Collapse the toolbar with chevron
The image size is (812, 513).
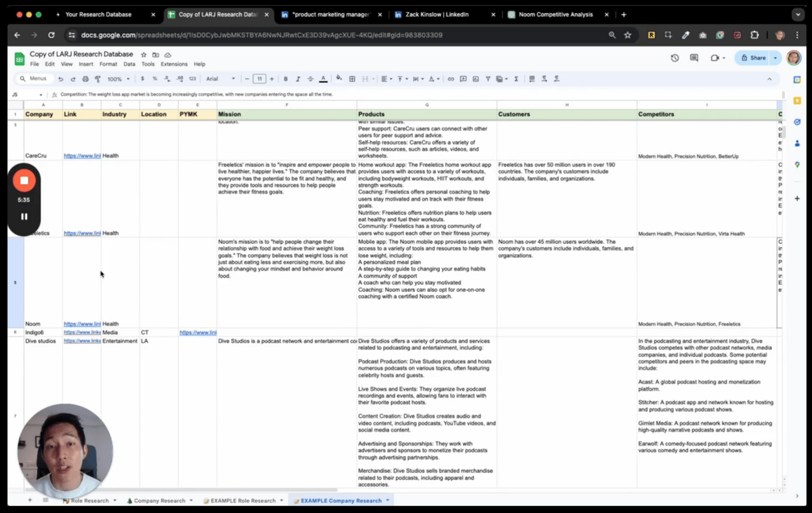769,79
